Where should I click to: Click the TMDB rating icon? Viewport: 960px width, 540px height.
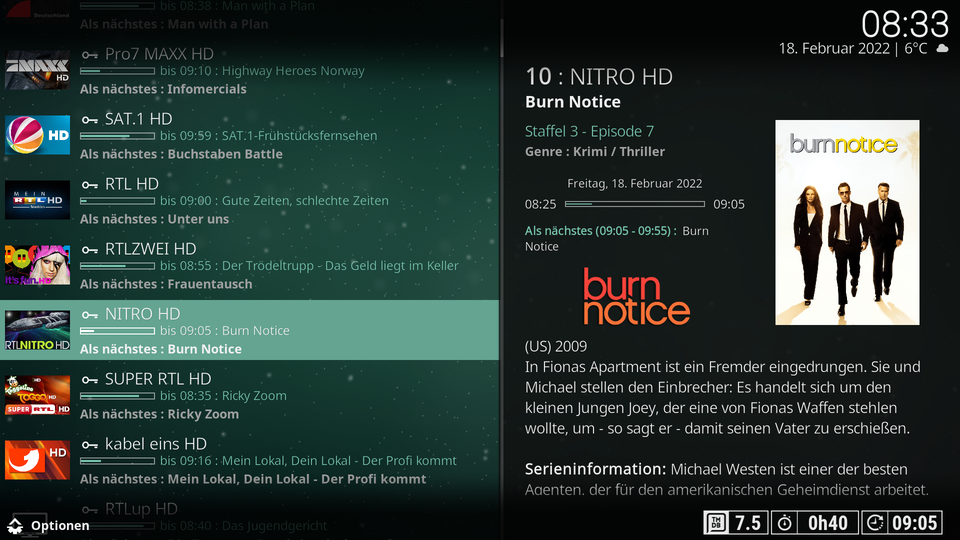click(x=717, y=523)
